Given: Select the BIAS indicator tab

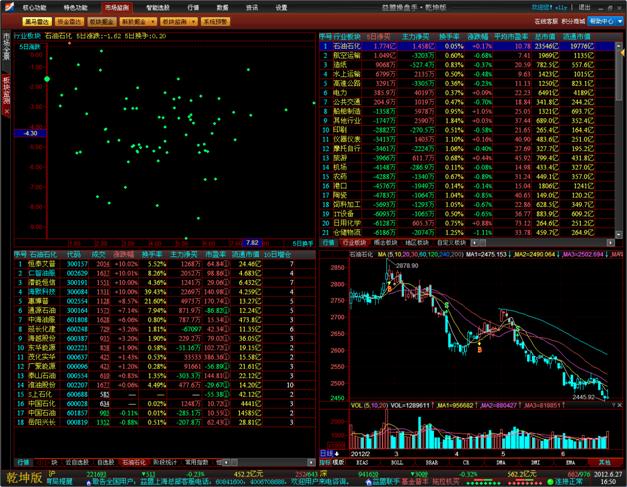Looking at the screenshot, I should coord(362,463).
